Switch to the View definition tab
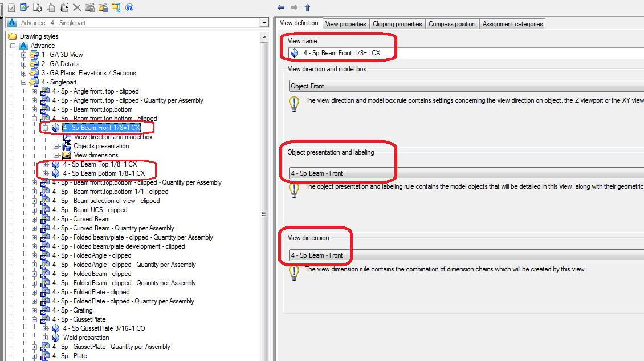The width and height of the screenshot is (644, 361). coord(299,23)
